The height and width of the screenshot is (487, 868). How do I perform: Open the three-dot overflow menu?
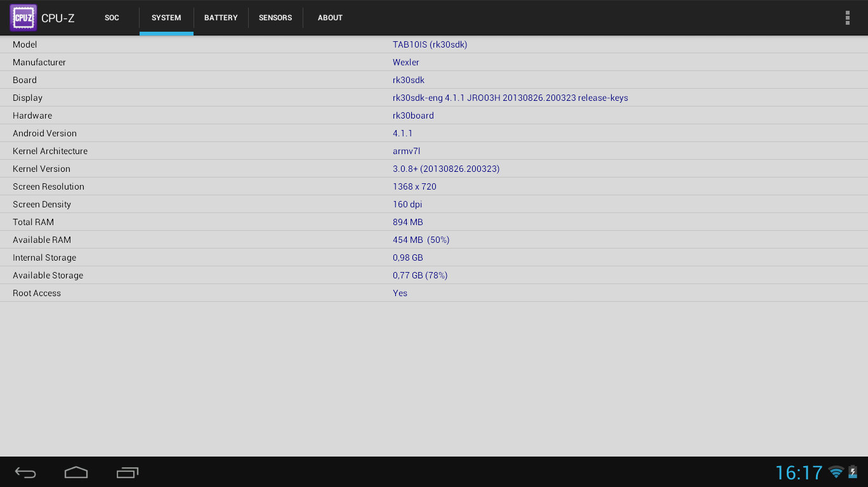(x=847, y=18)
